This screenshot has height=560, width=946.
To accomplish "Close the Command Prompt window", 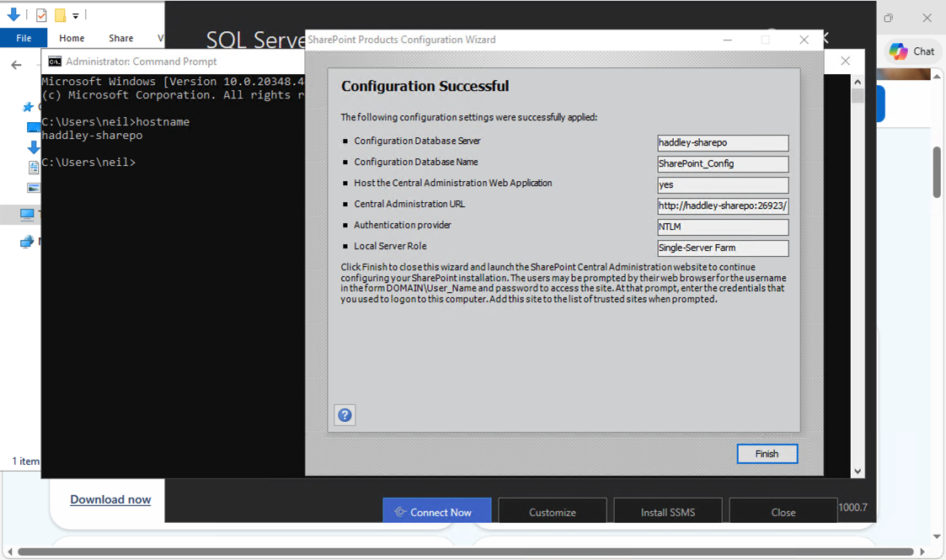I will click(845, 61).
